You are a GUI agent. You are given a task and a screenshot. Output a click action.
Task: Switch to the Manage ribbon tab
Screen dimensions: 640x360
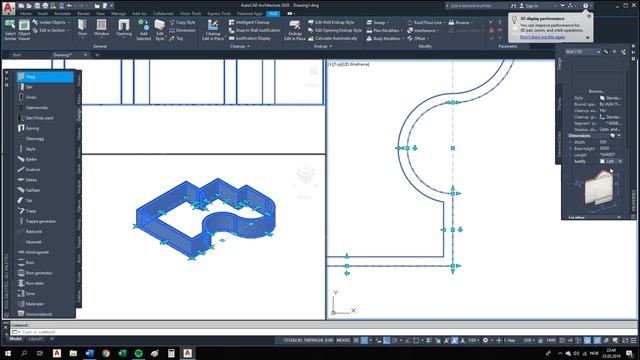(x=118, y=13)
